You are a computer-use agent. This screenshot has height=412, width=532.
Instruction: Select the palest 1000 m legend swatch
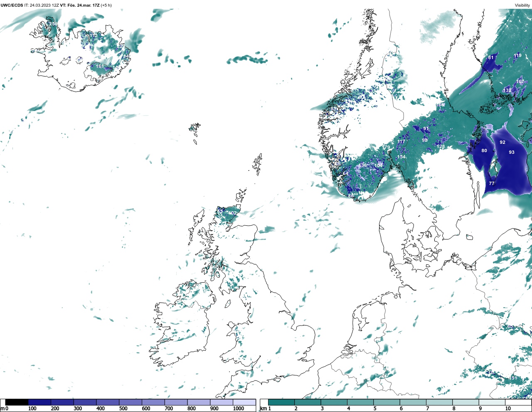click(244, 402)
